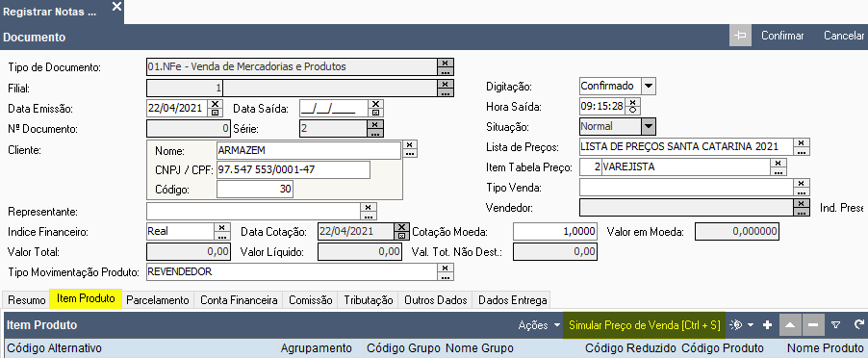Select the Item Produto tab
This screenshot has height=358, width=868.
pyautogui.click(x=86, y=298)
